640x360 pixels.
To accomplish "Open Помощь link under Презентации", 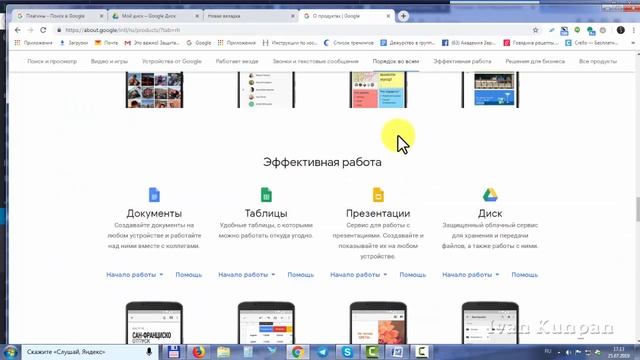I will point(413,275).
